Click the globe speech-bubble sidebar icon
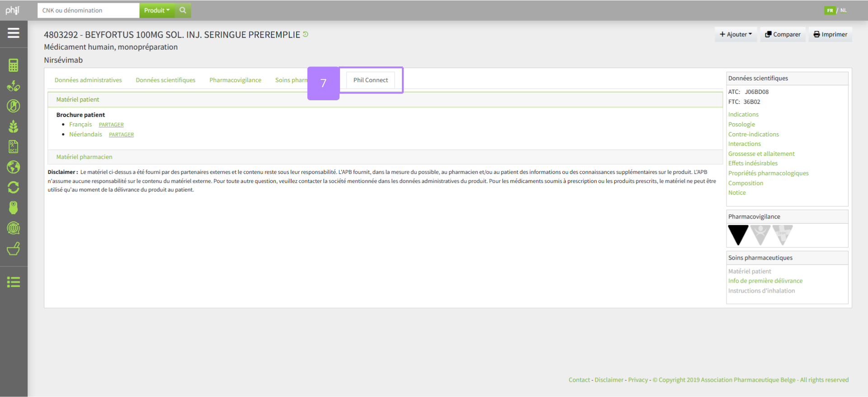Viewport: 868px width, 397px height. click(14, 228)
